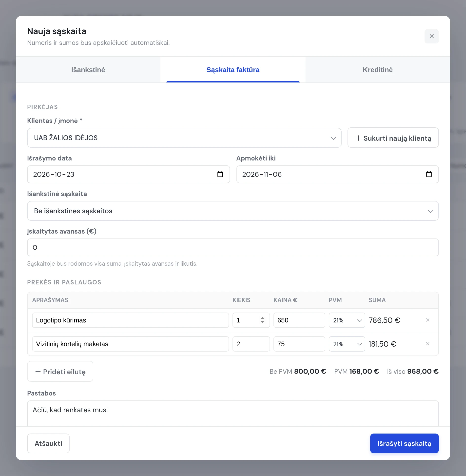Edit the Vizitinių kortelių maketas description

pyautogui.click(x=130, y=344)
